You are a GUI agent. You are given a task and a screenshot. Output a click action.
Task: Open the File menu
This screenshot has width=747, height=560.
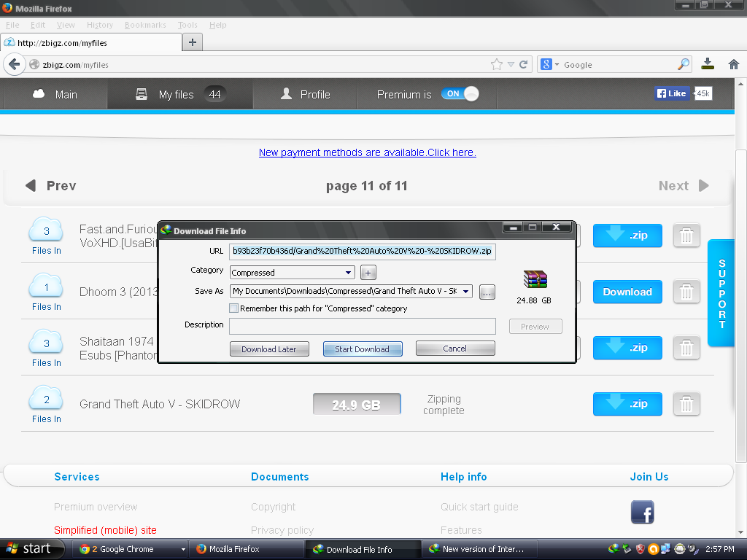point(12,25)
